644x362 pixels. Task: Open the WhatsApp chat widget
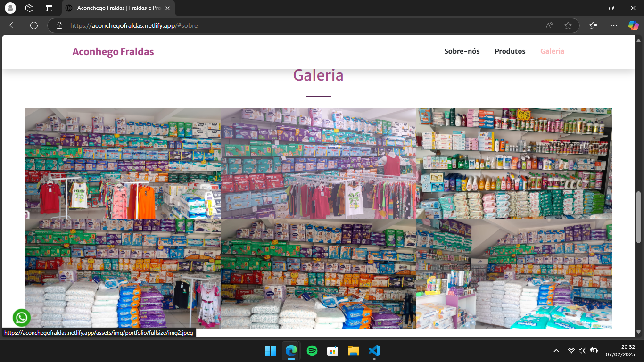coord(21,318)
